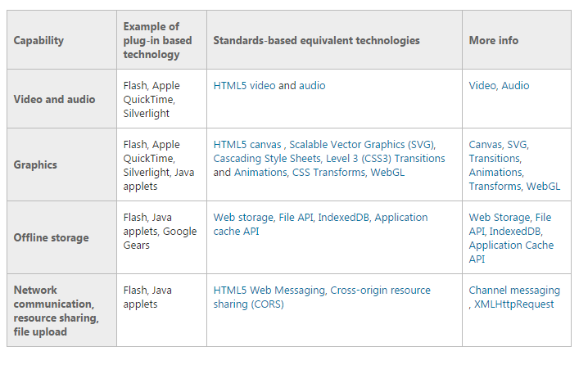Open the Channel messaging link
The image size is (588, 365).
click(514, 291)
